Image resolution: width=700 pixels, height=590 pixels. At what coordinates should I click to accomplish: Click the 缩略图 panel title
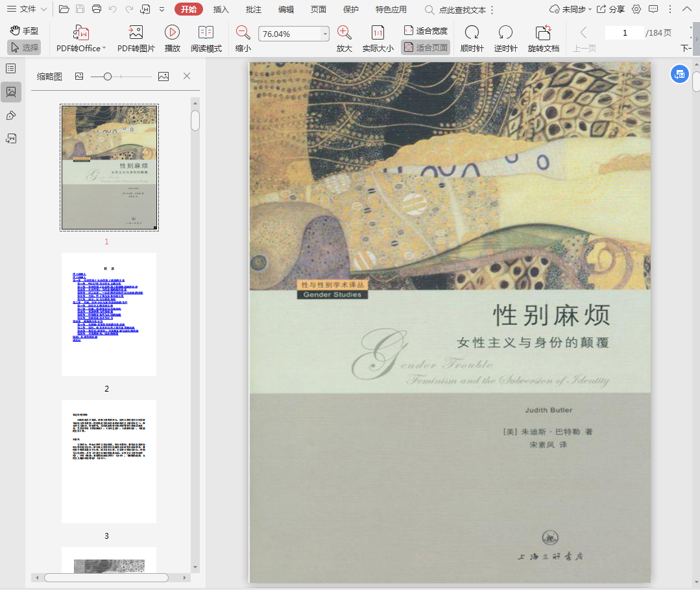pyautogui.click(x=49, y=77)
